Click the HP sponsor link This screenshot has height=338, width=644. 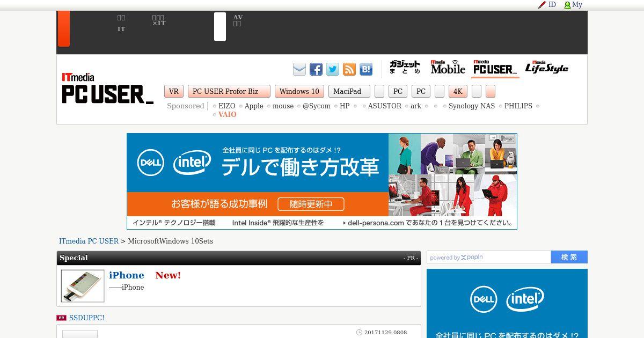point(345,106)
